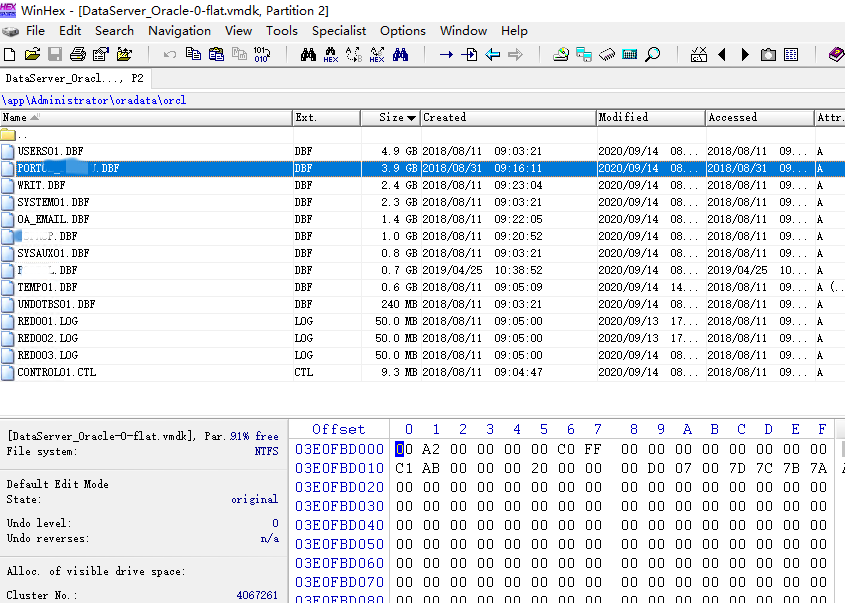Click the Open Disk icon
The width and height of the screenshot is (845, 603).
(560, 54)
